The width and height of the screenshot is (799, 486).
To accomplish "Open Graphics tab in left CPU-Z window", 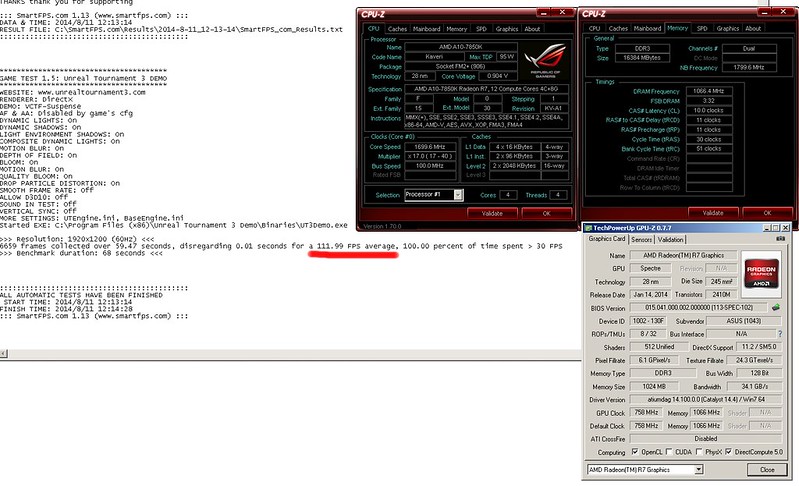I will (507, 29).
